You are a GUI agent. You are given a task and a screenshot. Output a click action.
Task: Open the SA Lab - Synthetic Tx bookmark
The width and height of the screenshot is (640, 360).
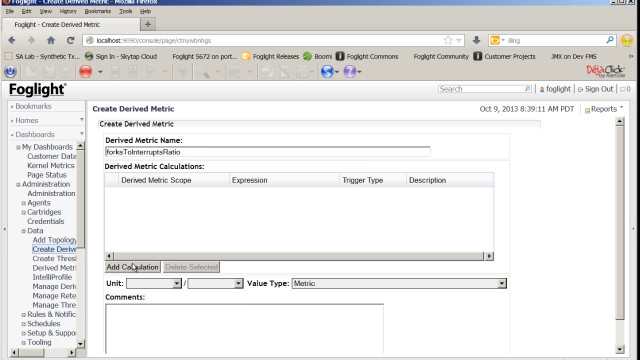[42, 56]
